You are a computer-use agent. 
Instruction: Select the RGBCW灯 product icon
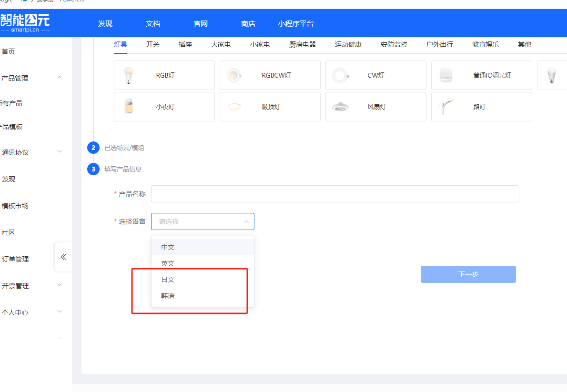(x=234, y=75)
